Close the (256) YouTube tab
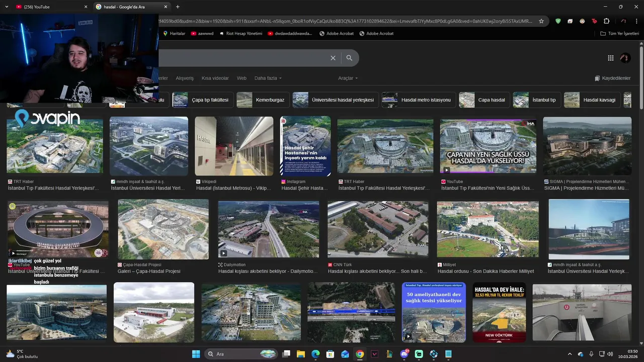This screenshot has width=644, height=362. (86, 7)
